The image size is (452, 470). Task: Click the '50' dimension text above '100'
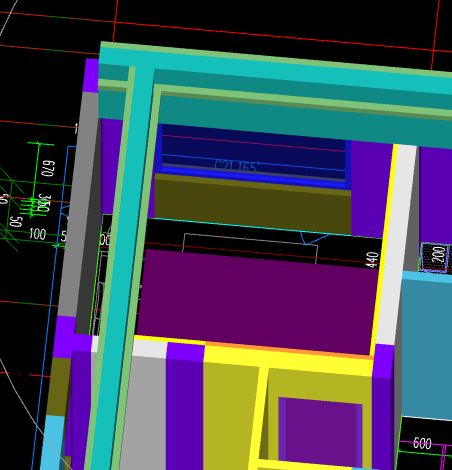pyautogui.click(x=16, y=221)
